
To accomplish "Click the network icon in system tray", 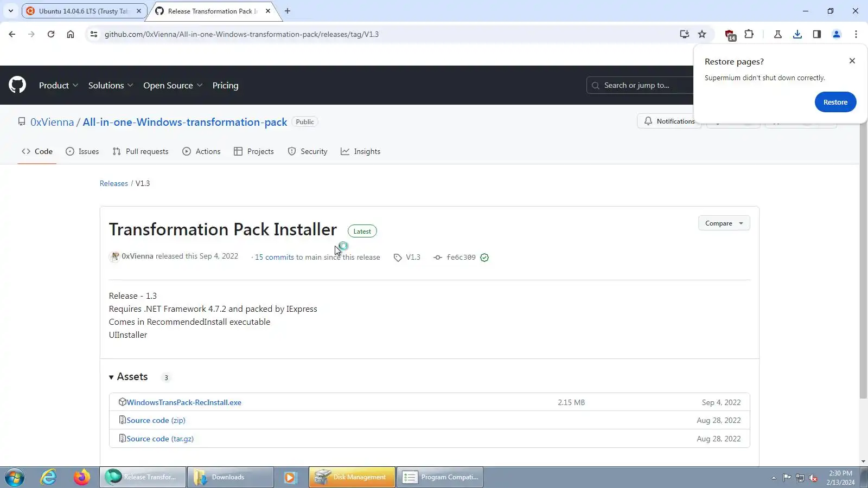I will [800, 478].
